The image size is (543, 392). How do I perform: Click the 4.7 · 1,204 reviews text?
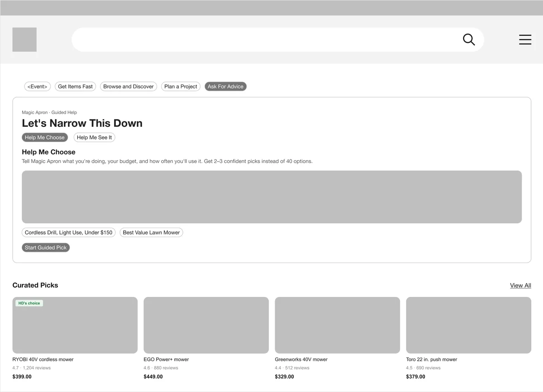point(32,368)
